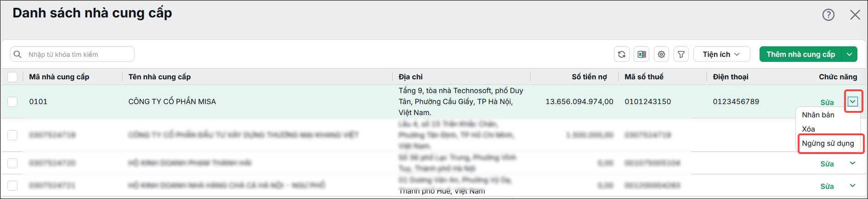This screenshot has height=199, width=868.
Task: Open the help question mark icon
Action: pos(828,15)
